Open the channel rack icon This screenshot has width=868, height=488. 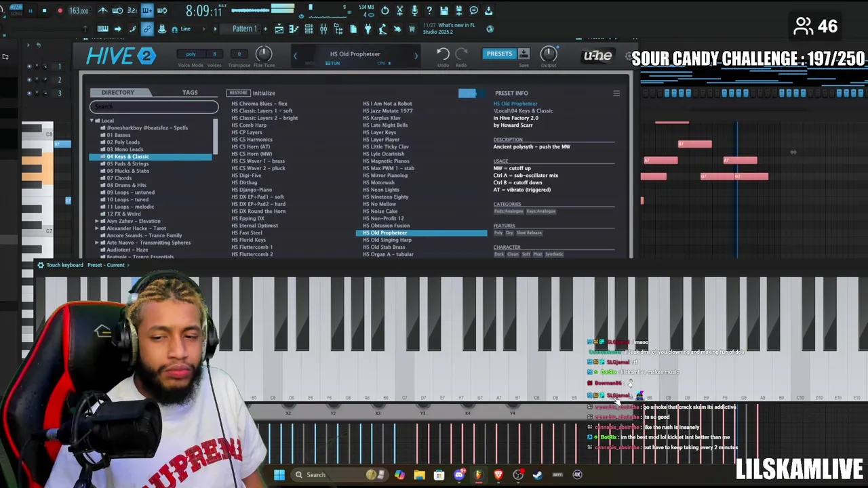point(309,29)
